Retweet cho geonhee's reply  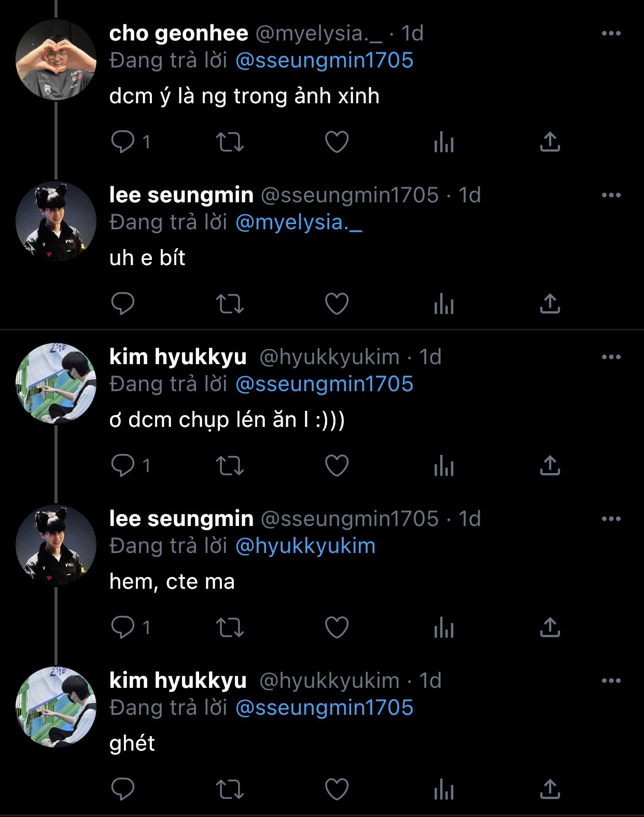[230, 142]
